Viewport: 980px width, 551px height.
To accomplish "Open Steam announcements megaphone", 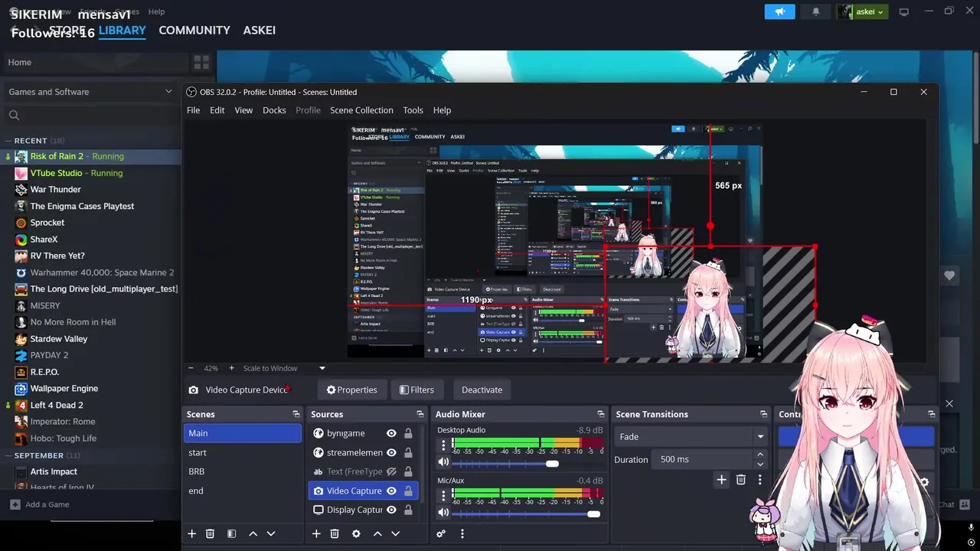I will pyautogui.click(x=779, y=11).
